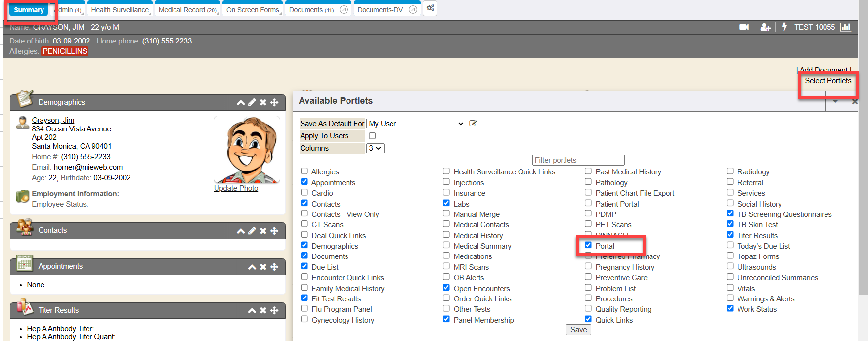Click the add user icon in patient header
Image resolution: width=868 pixels, height=341 pixels.
point(765,27)
